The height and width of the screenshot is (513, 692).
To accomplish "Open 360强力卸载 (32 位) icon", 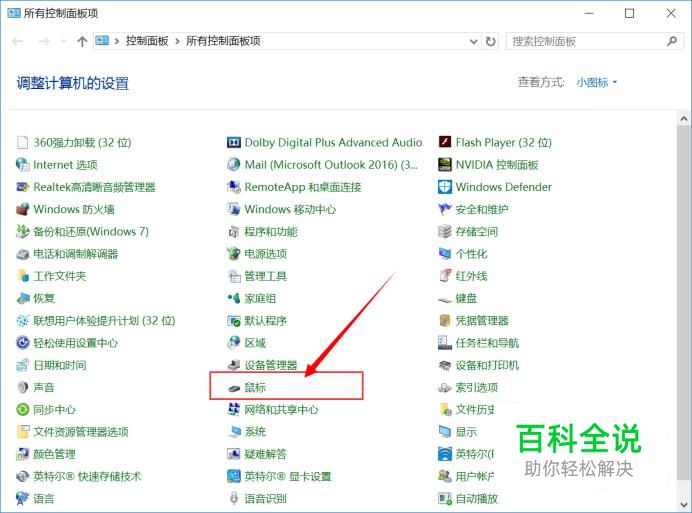I will click(x=22, y=143).
